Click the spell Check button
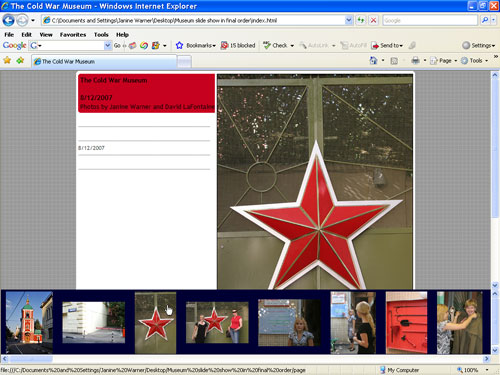 [x=279, y=45]
